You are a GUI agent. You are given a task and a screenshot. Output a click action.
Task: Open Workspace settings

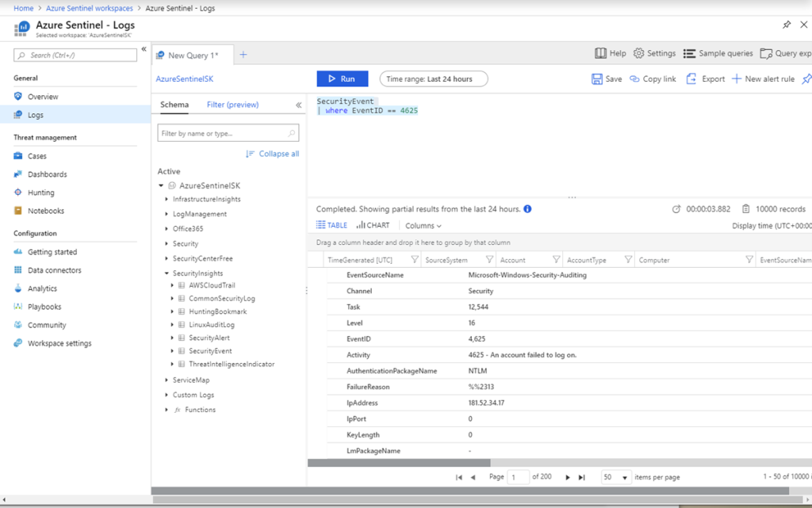pos(59,343)
